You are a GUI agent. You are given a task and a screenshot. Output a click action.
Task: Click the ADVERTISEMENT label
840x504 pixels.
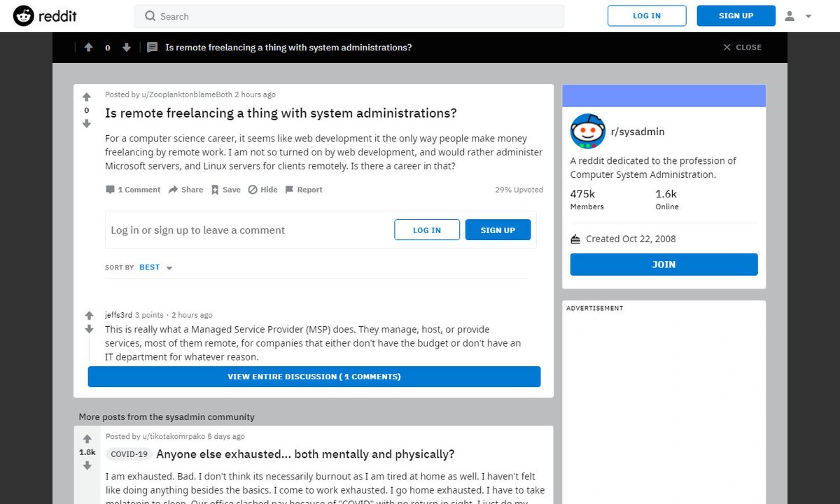pyautogui.click(x=594, y=308)
